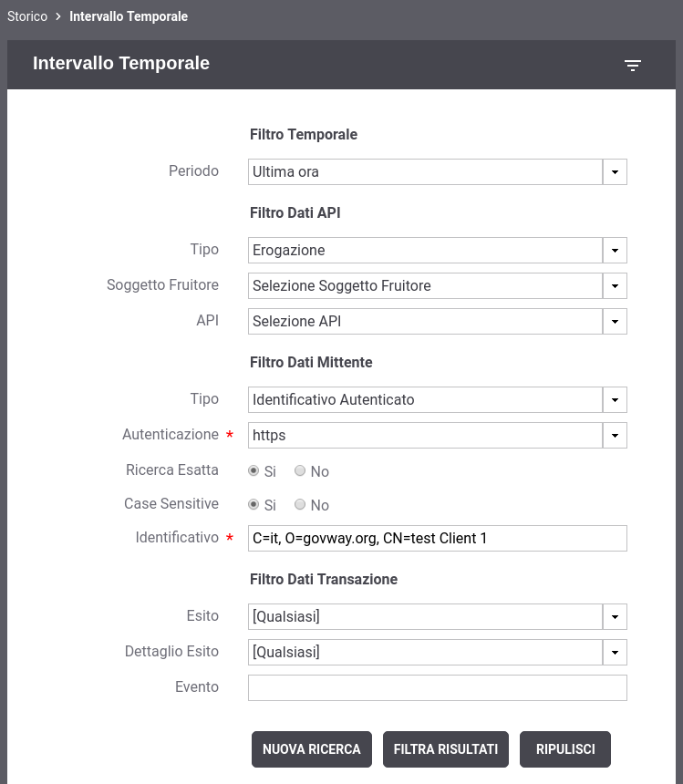Select No for Case Sensitive
Screen dimensions: 683x784
pos(300,505)
